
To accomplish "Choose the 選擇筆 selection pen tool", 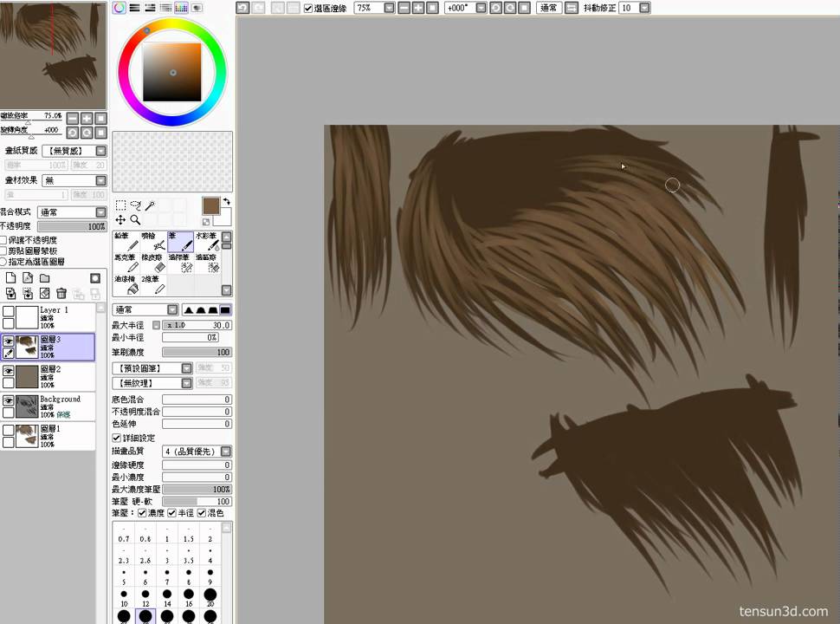I will (x=180, y=263).
